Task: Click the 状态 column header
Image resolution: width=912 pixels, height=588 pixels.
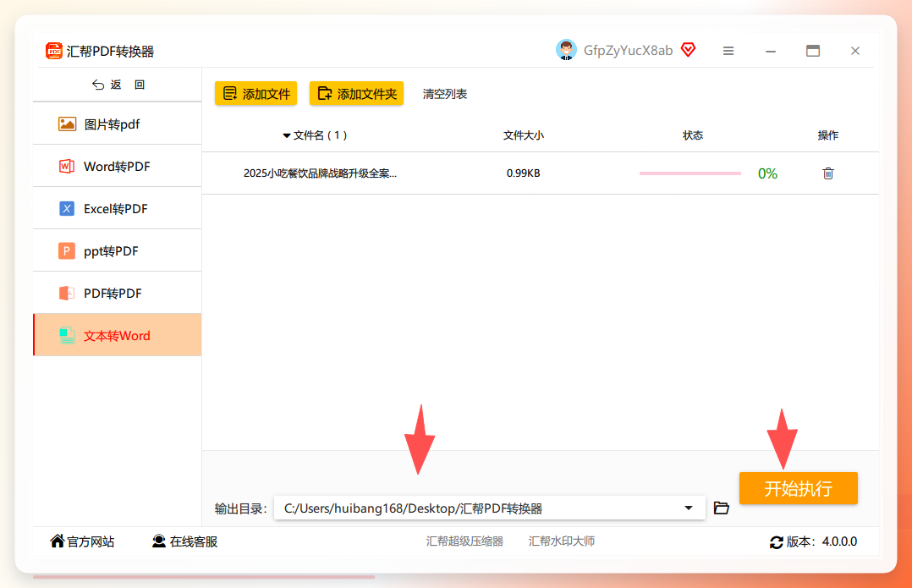Action: coord(693,135)
